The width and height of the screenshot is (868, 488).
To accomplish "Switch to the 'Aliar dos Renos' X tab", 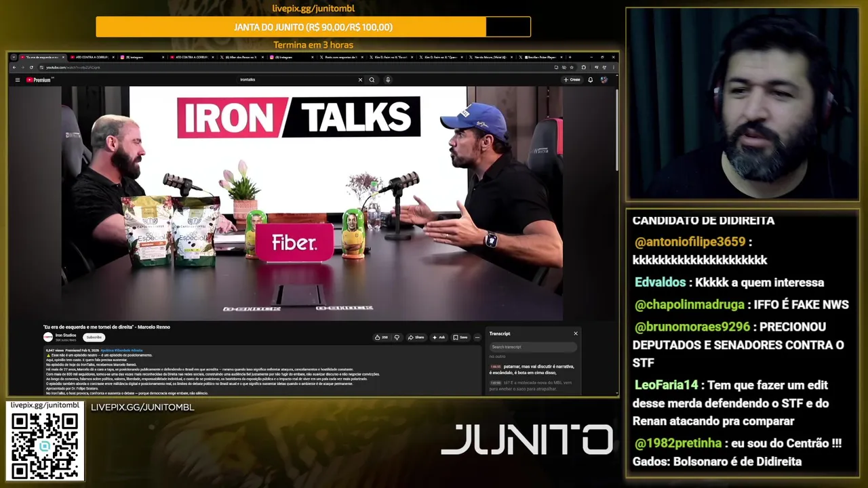I will coord(243,58).
